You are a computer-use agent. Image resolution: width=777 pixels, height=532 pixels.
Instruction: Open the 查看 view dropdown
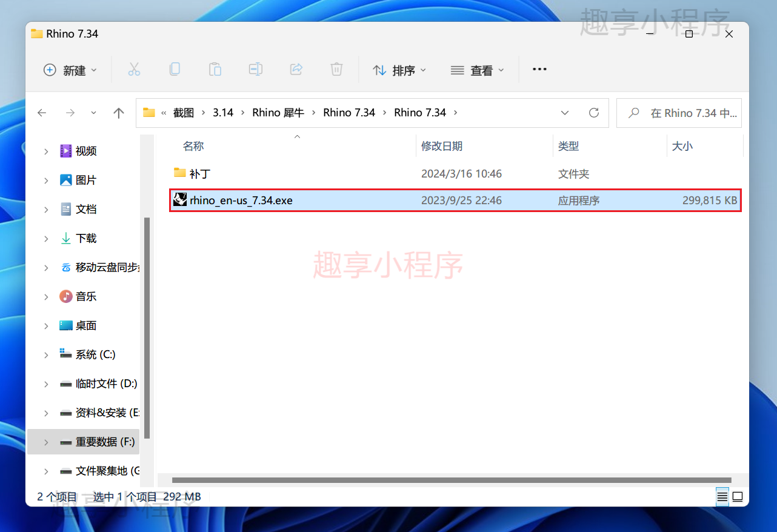click(478, 70)
